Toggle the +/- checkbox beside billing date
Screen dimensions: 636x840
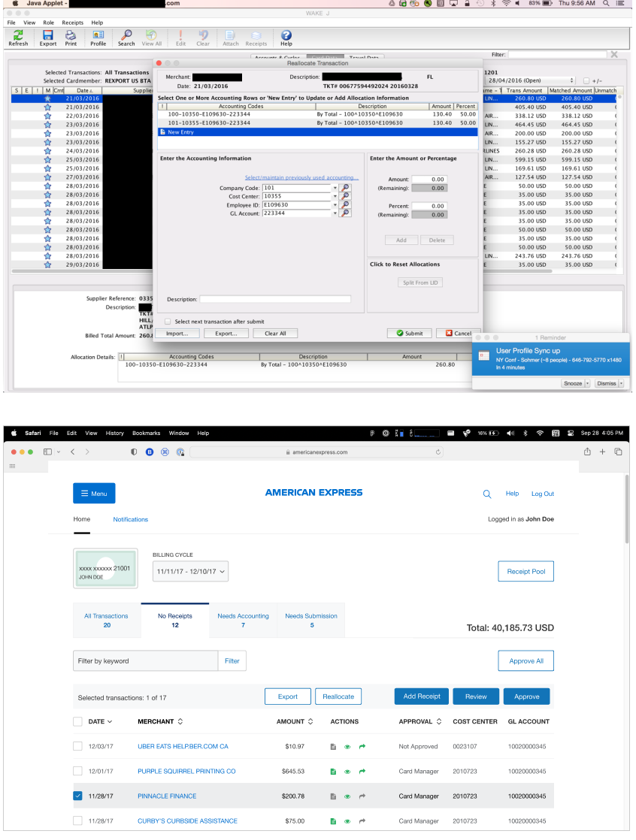[586, 81]
